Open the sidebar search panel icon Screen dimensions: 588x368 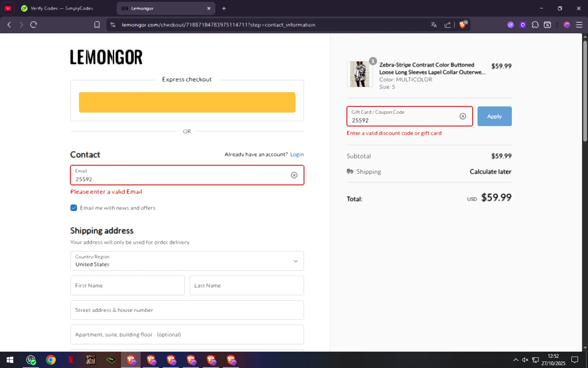click(x=548, y=25)
